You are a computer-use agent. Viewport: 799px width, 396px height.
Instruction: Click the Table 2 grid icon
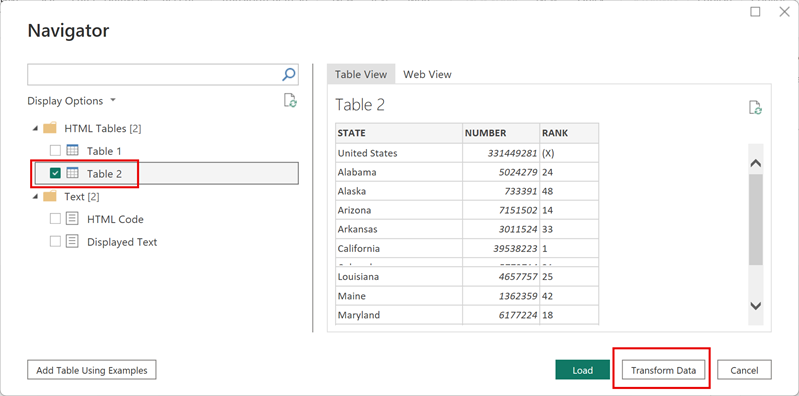pos(72,173)
